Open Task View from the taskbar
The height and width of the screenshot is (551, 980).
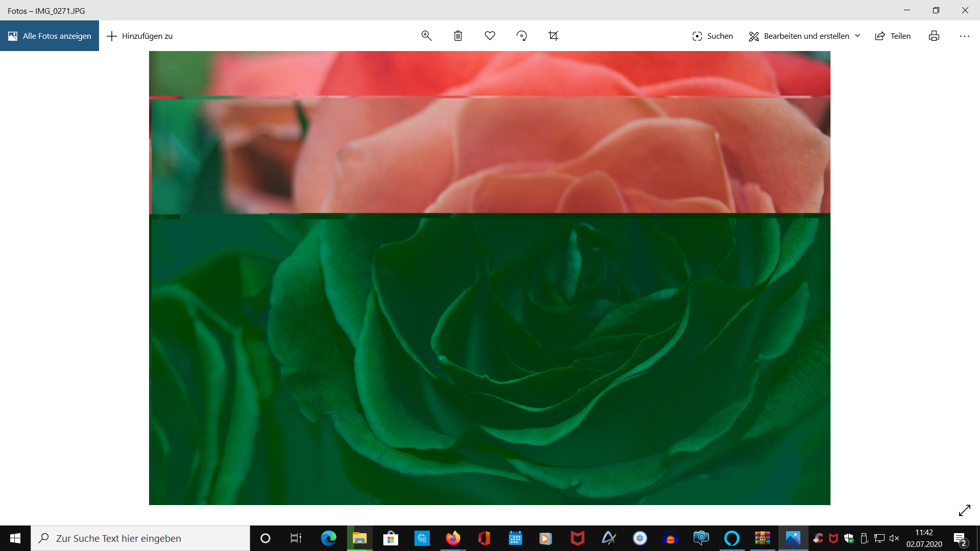(296, 538)
